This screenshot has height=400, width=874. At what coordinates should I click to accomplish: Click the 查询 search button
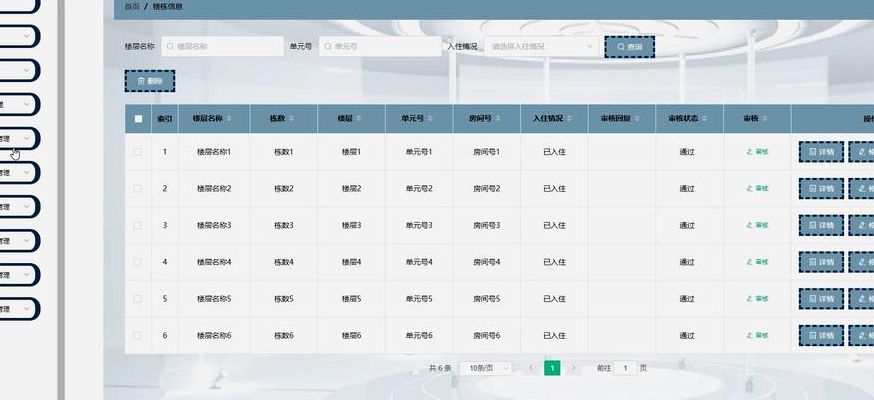click(629, 47)
